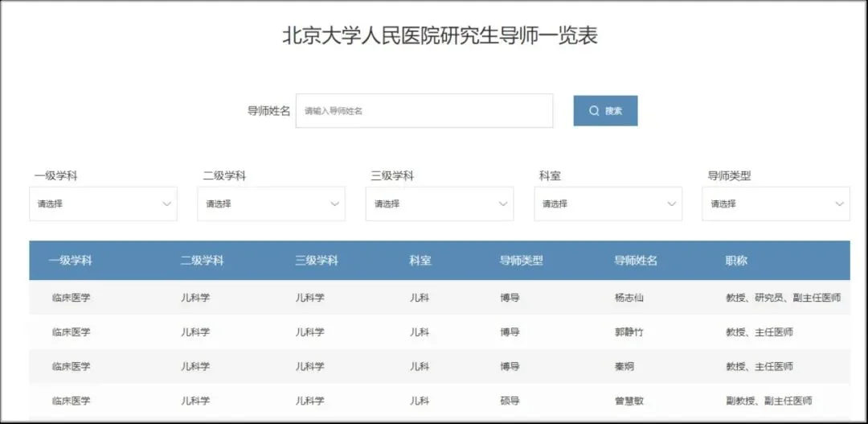Click the 三级学科 label above the third filter
868x424 pixels.
click(392, 176)
